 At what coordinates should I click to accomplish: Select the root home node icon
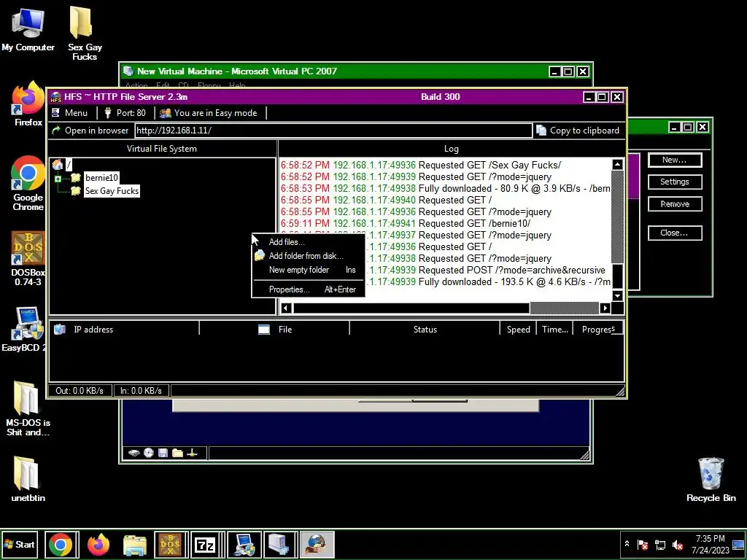tap(58, 165)
